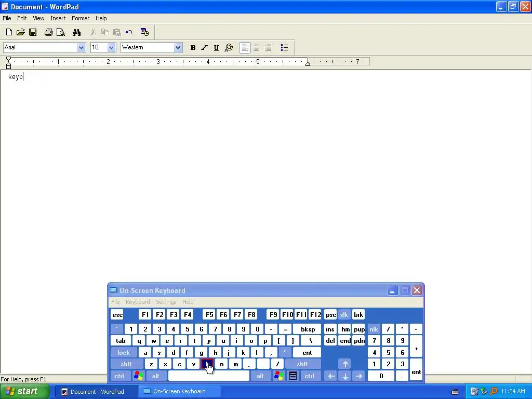Expand the font size dropdown

pyautogui.click(x=111, y=47)
